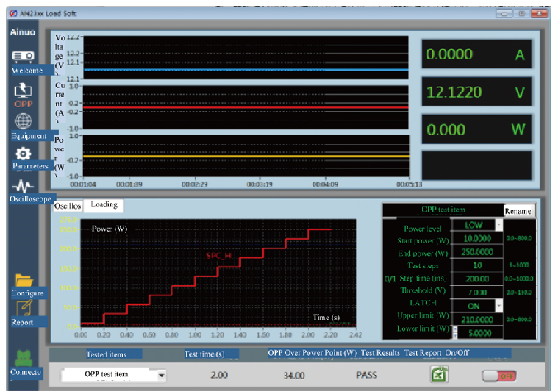Click the 34.00 over power point value
557x392 pixels.
(x=294, y=375)
